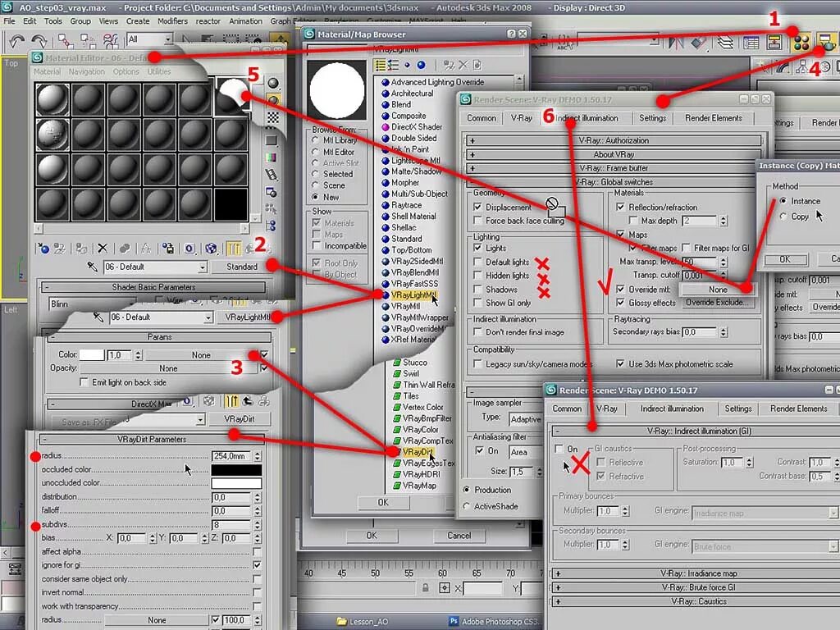The height and width of the screenshot is (630, 840).
Task: Expand the About VRay rollout
Action: [614, 154]
